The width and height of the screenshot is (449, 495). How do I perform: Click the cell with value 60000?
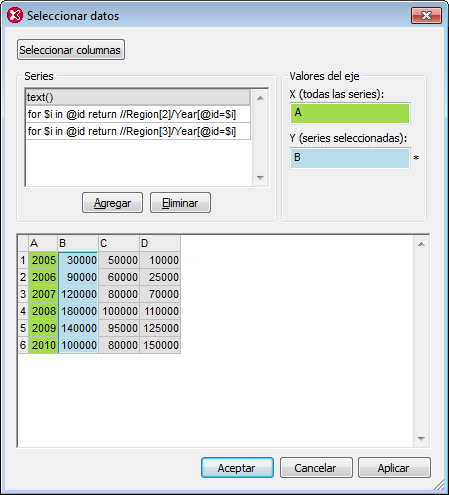coord(119,277)
